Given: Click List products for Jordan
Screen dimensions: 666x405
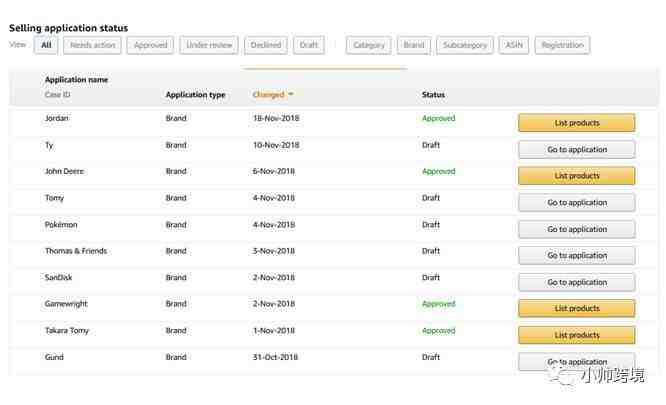Looking at the screenshot, I should (577, 123).
